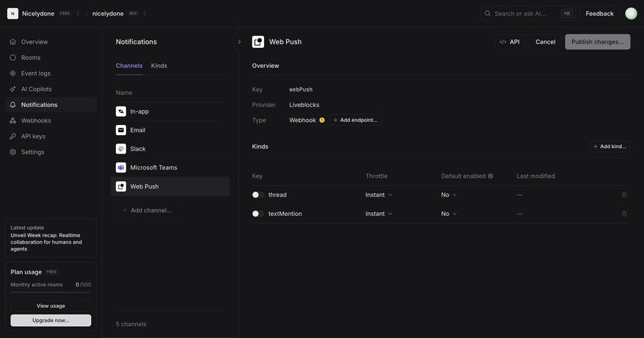This screenshot has width=644, height=338.
Task: Click the Web Push header icon
Action: pyautogui.click(x=258, y=42)
